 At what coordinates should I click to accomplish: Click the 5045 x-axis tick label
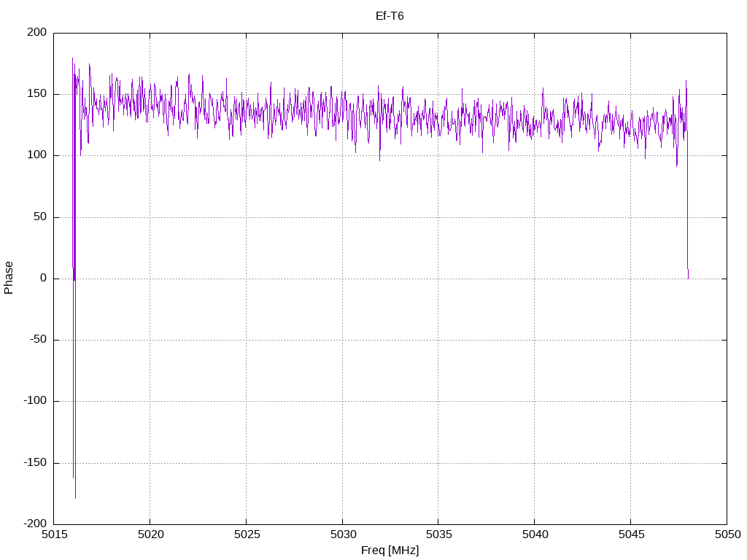tap(630, 535)
